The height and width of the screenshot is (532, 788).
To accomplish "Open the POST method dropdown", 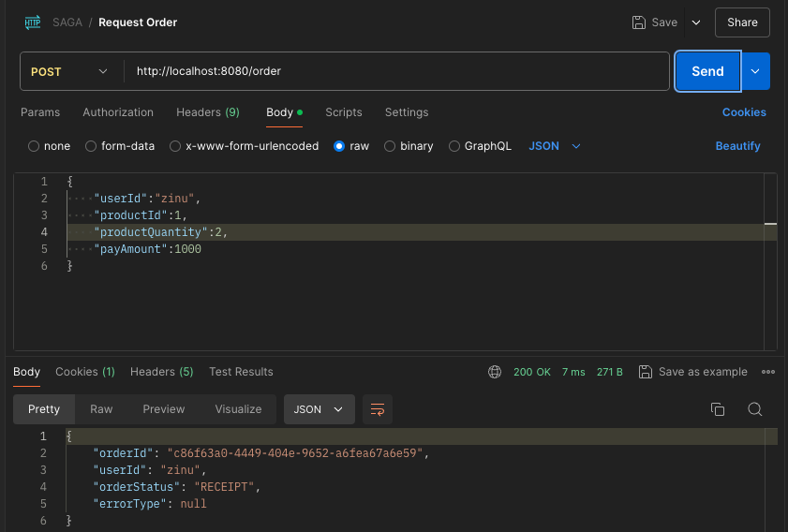I will [x=71, y=71].
